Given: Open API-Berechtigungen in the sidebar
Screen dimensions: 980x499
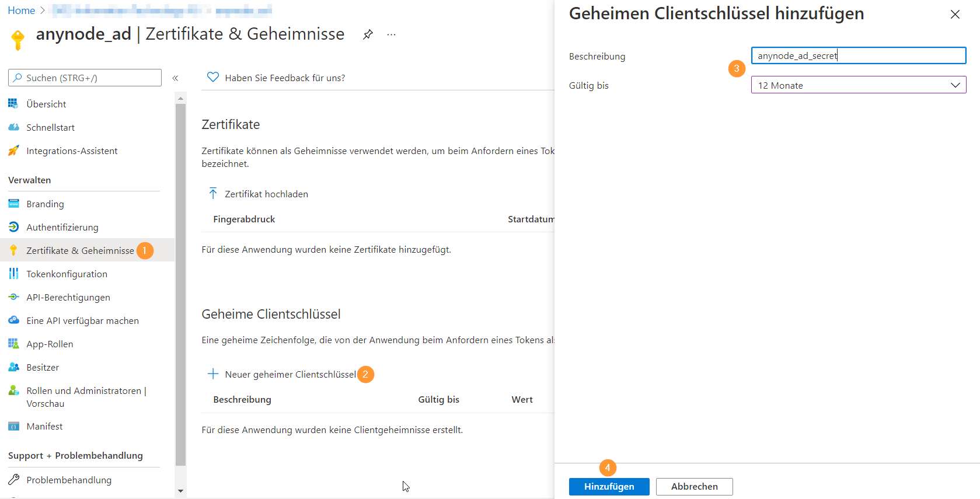Looking at the screenshot, I should (68, 297).
